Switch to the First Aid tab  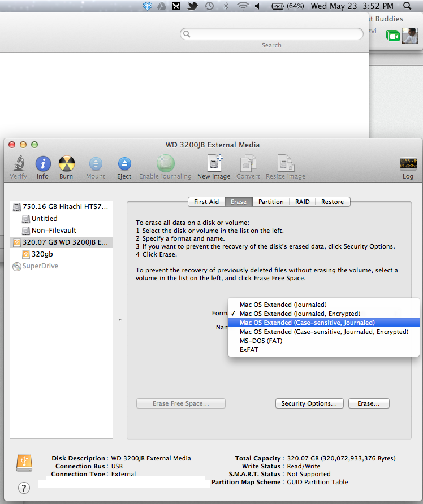click(x=206, y=202)
